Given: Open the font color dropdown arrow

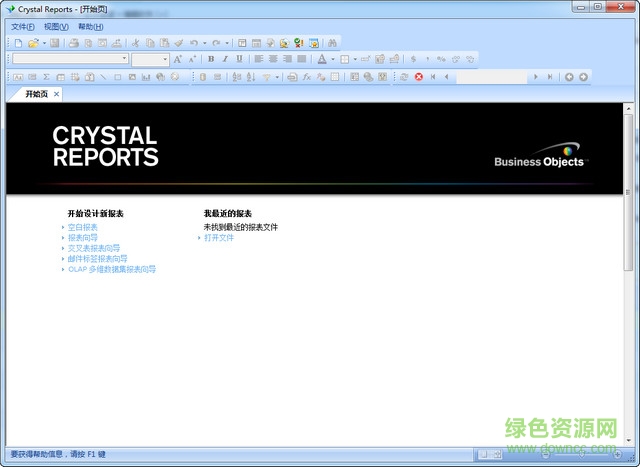Looking at the screenshot, I should 332,60.
